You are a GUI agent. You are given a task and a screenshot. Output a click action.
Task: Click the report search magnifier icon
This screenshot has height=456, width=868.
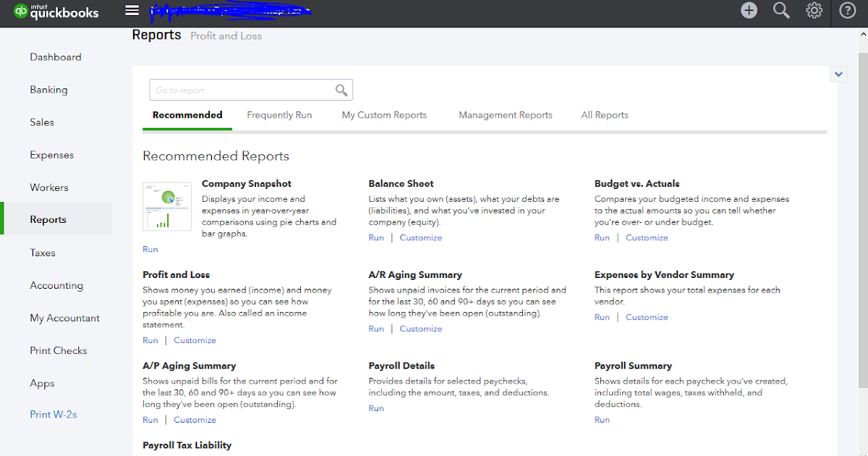(x=342, y=90)
